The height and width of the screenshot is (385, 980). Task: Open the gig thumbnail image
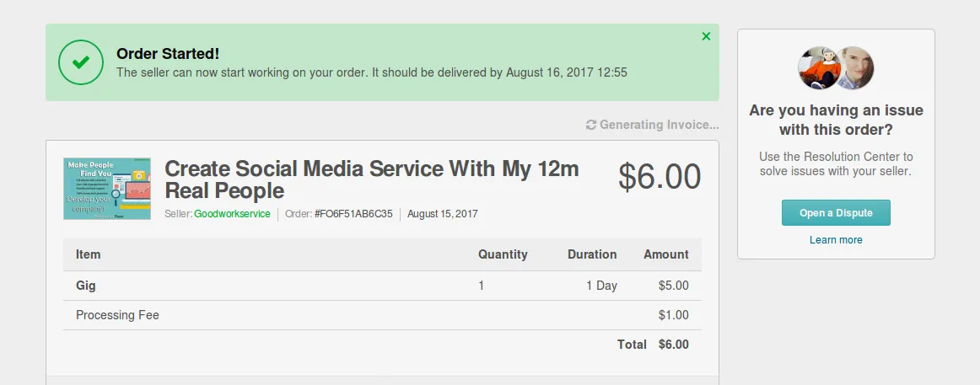tap(107, 189)
